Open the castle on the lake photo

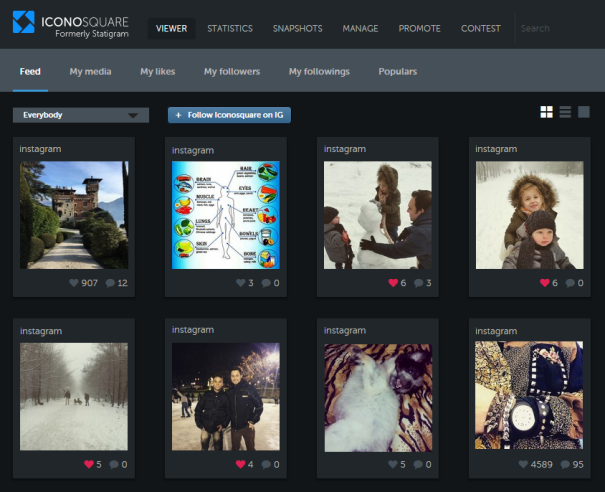pos(74,215)
